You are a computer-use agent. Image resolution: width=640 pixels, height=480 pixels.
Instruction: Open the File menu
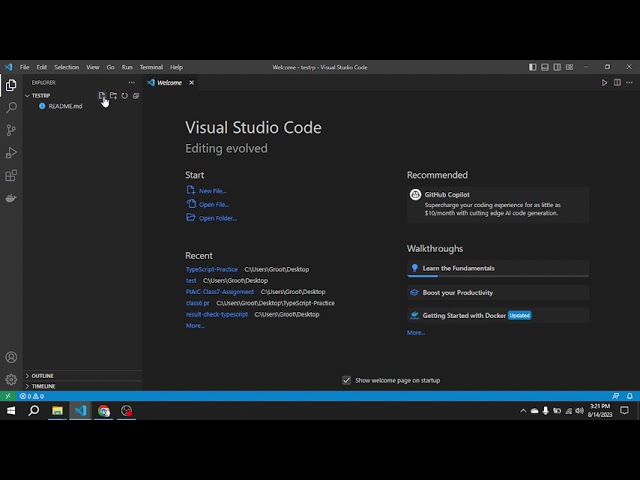click(x=24, y=67)
